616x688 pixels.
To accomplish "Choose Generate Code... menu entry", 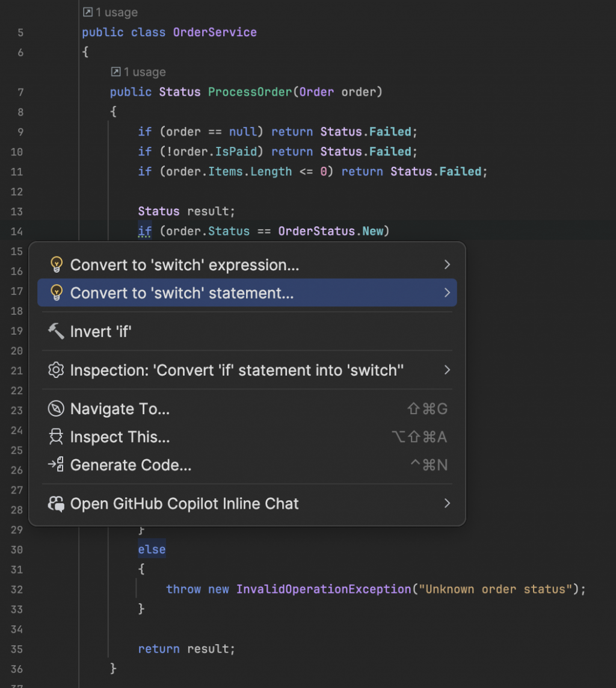I will tap(131, 465).
